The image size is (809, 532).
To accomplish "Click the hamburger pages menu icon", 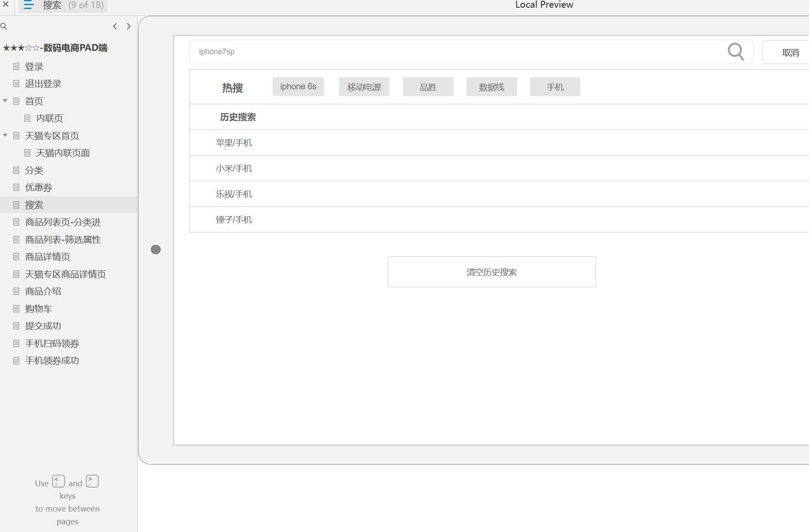I will (x=28, y=5).
